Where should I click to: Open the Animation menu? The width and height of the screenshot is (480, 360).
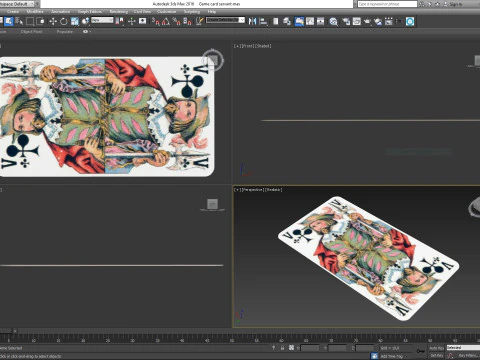pyautogui.click(x=60, y=11)
